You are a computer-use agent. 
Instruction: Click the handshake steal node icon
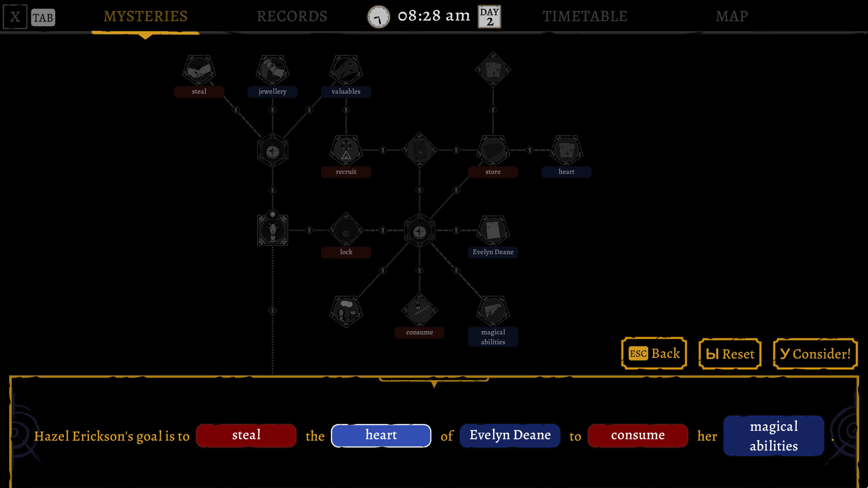coord(199,70)
